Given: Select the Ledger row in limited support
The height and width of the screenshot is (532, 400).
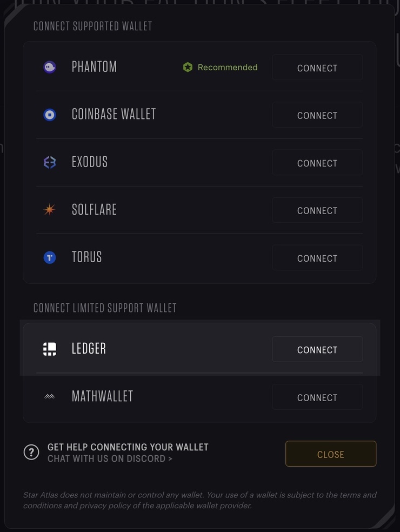Looking at the screenshot, I should pos(162,349).
